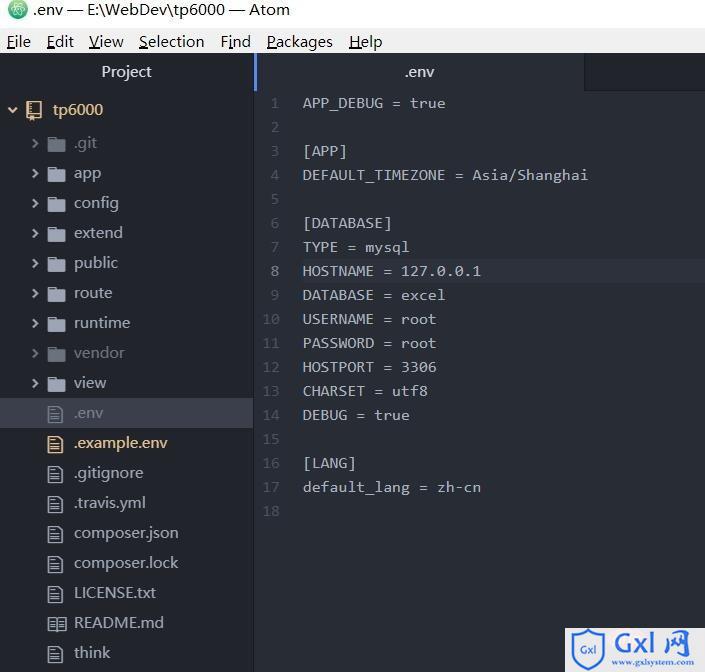Click the Atom logo in title bar

click(18, 9)
